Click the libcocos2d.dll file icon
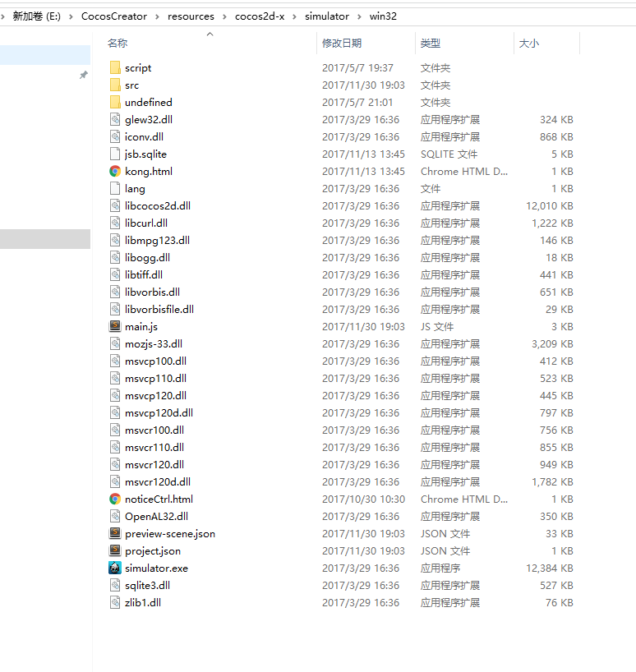 pyautogui.click(x=115, y=205)
